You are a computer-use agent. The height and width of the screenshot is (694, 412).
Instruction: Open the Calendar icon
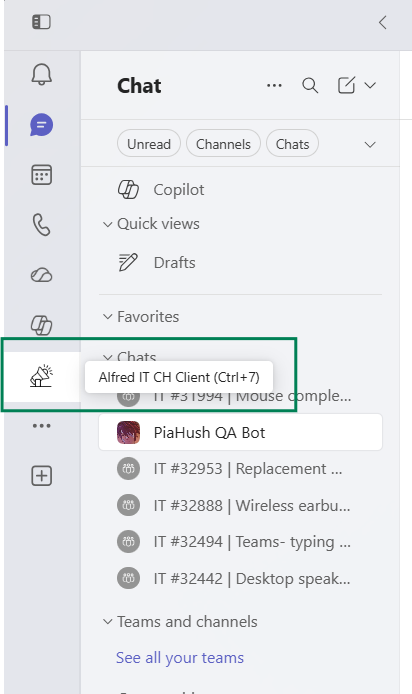tap(42, 175)
